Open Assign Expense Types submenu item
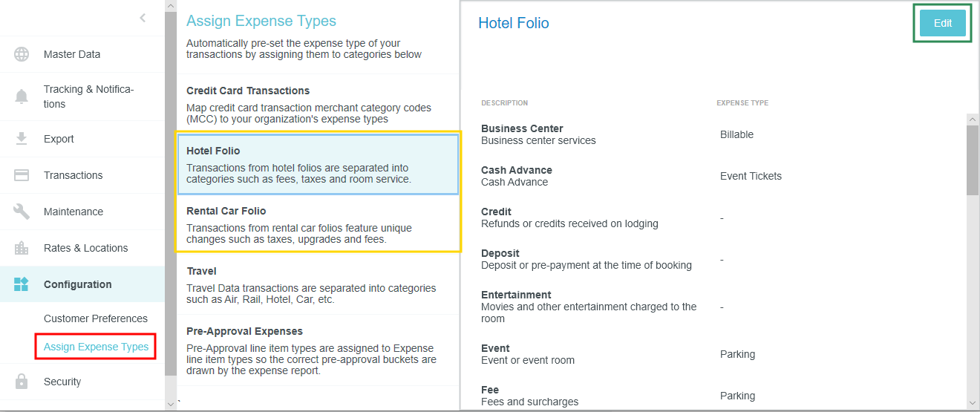 pyautogui.click(x=96, y=347)
